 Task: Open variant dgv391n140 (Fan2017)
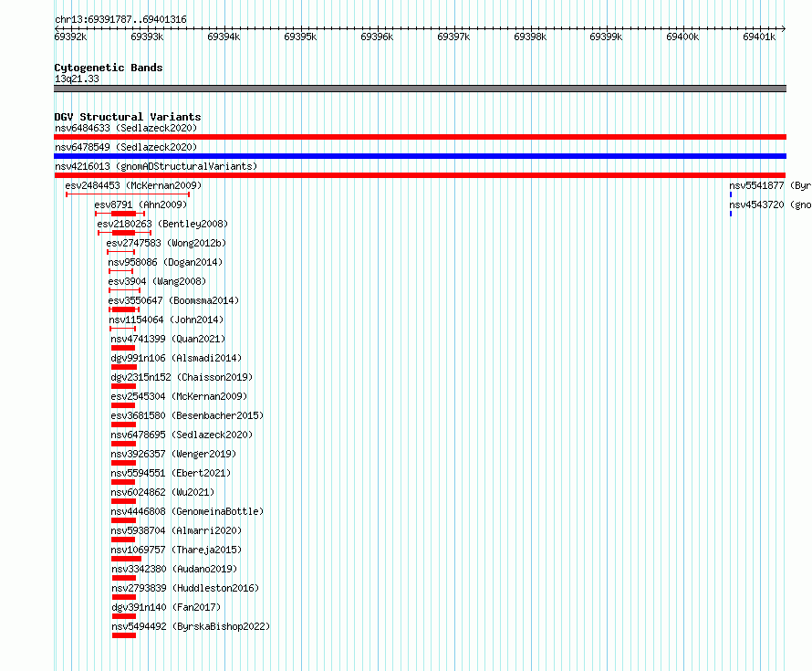pos(166,607)
